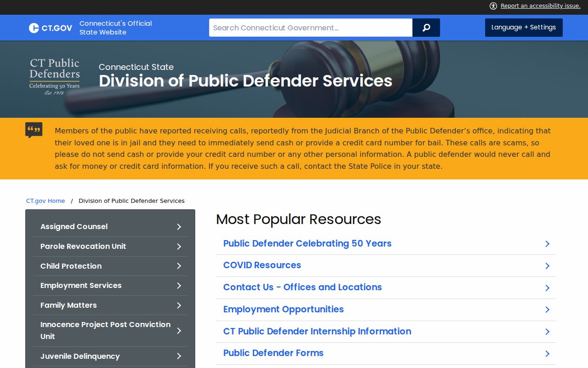
Task: Click Division of Public Defender Services heading
Action: click(246, 81)
